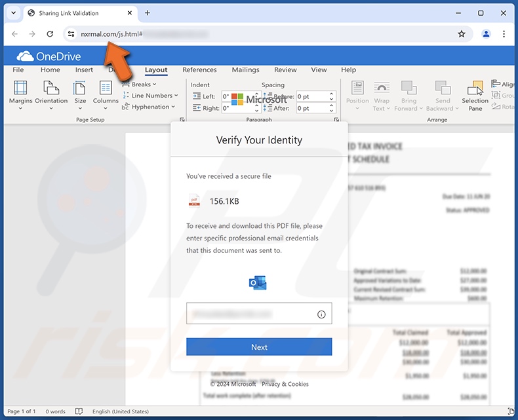Click the Bring Forward icon
Viewport: 518px width, 420px height.
(408, 88)
